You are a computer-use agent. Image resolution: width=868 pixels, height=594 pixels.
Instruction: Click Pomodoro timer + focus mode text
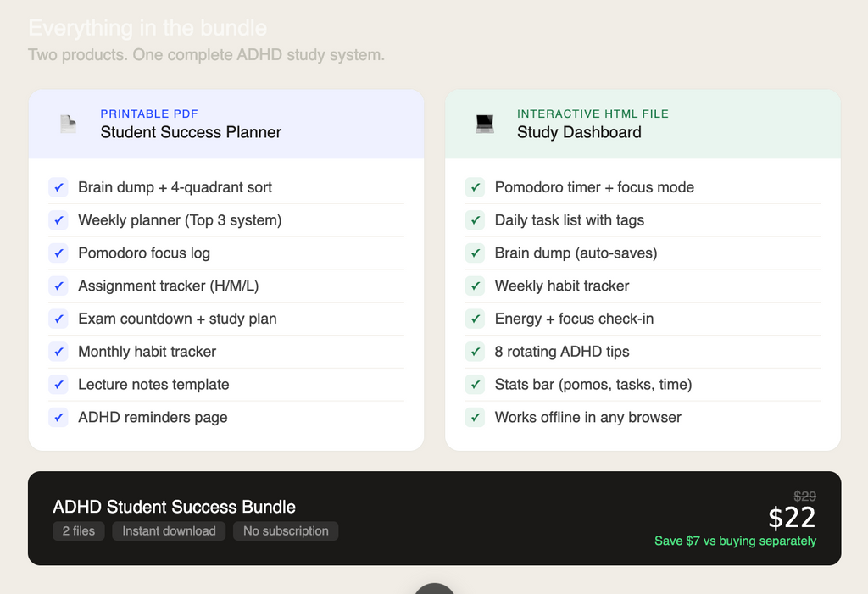[x=594, y=187]
